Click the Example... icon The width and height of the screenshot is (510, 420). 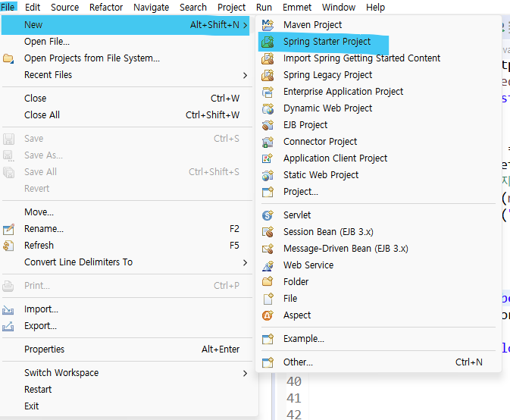tap(268, 339)
